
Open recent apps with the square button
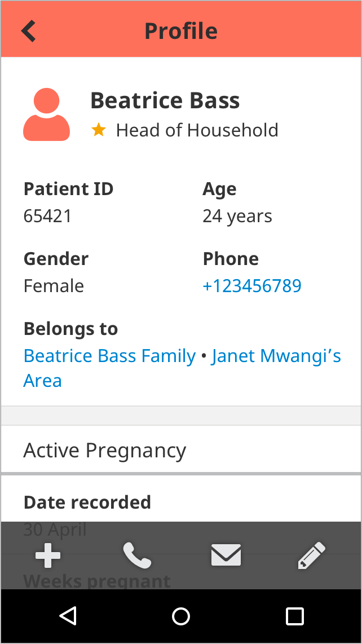pos(294,616)
